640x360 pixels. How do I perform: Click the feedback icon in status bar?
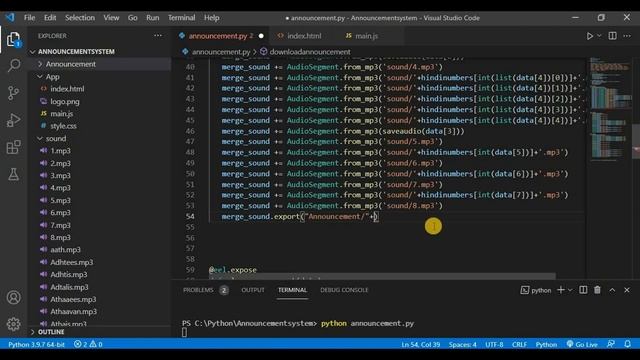tap(611, 344)
